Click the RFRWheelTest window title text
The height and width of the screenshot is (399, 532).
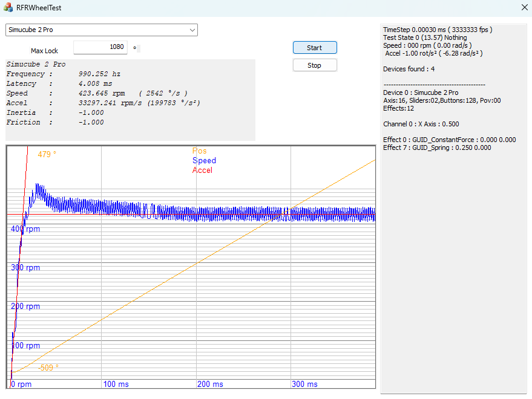pos(39,7)
